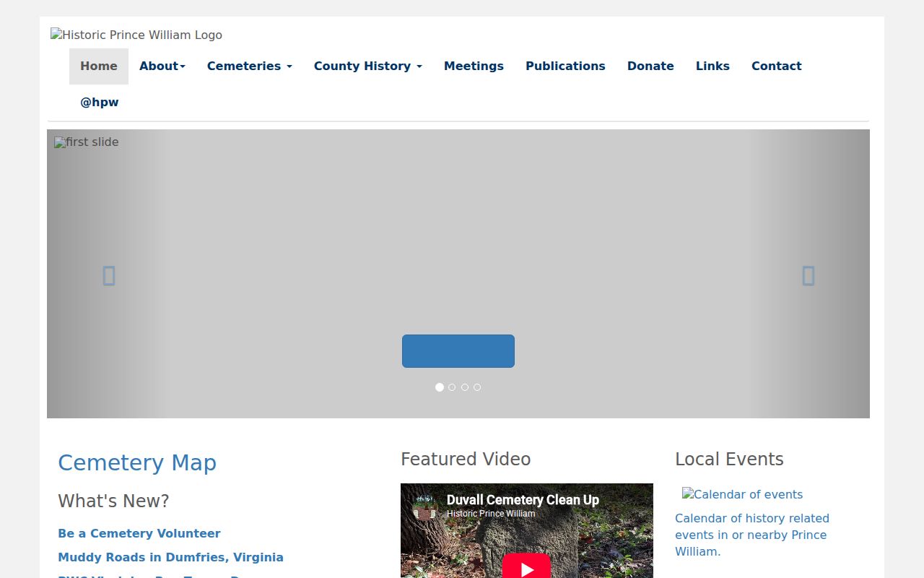Screen dimensions: 924x578
Task: Expand the About dropdown menu
Action: pyautogui.click(x=162, y=66)
